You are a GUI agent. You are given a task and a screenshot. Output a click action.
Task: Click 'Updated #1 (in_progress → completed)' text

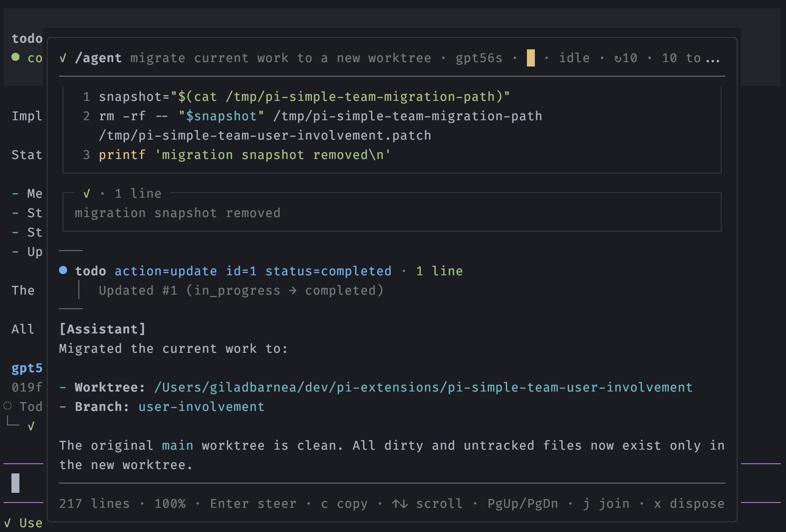click(241, 291)
